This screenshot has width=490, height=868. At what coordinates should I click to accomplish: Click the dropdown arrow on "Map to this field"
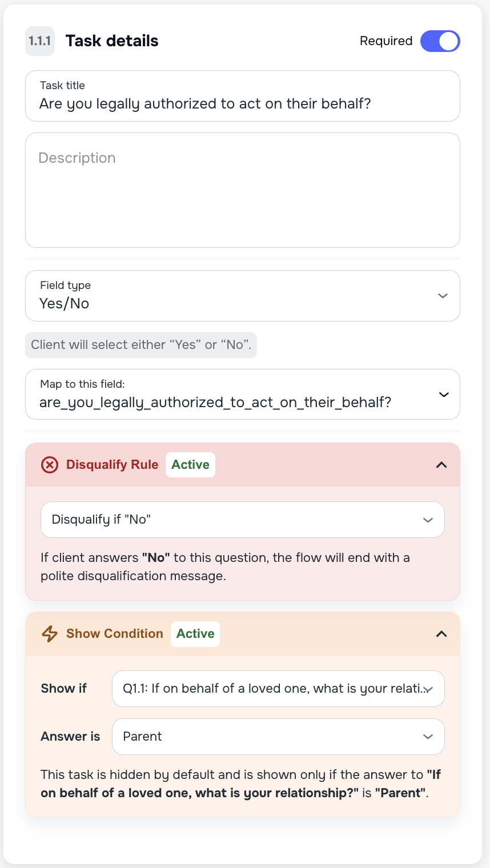(443, 394)
